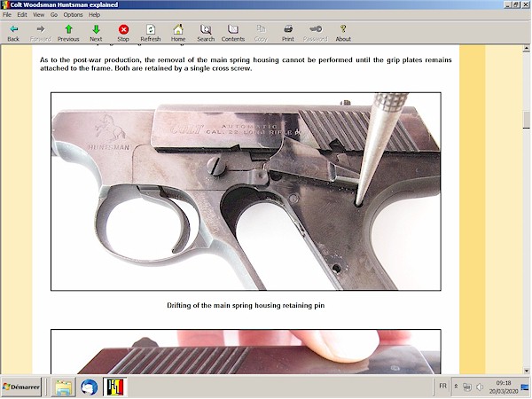The height and width of the screenshot is (399, 532).
Task: Click the scrollbar down arrow
Action: (x=526, y=371)
